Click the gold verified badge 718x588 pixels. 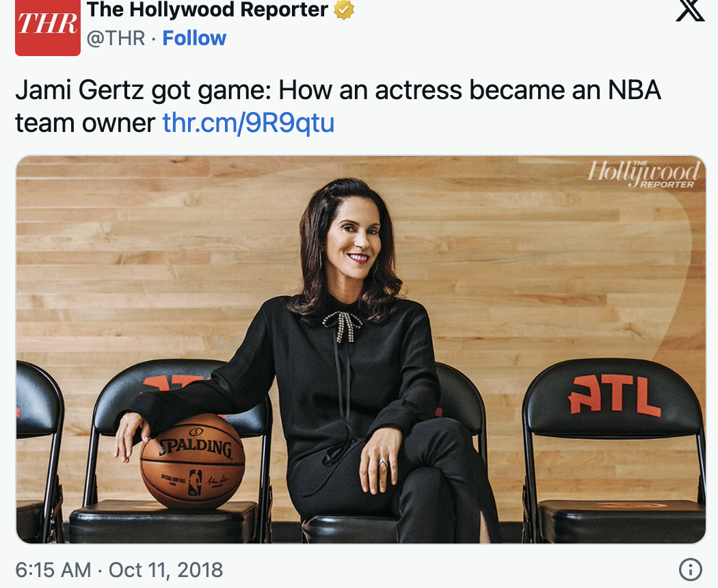click(343, 10)
